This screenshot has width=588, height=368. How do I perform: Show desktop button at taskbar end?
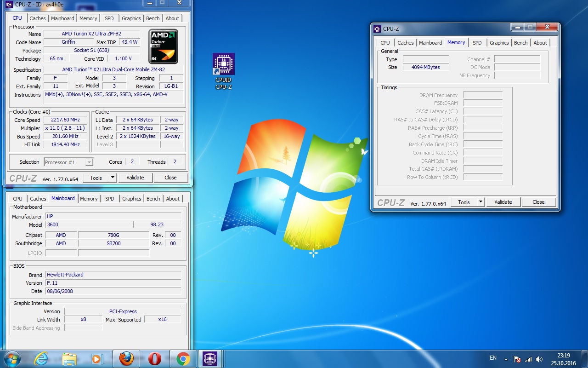pos(585,359)
